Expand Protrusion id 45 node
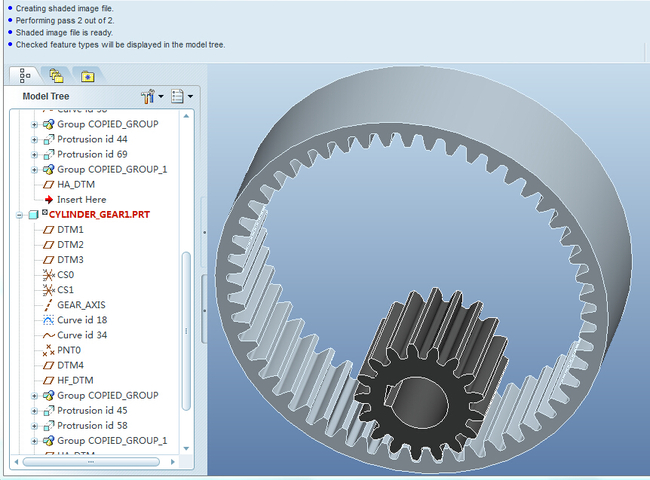 (34, 411)
